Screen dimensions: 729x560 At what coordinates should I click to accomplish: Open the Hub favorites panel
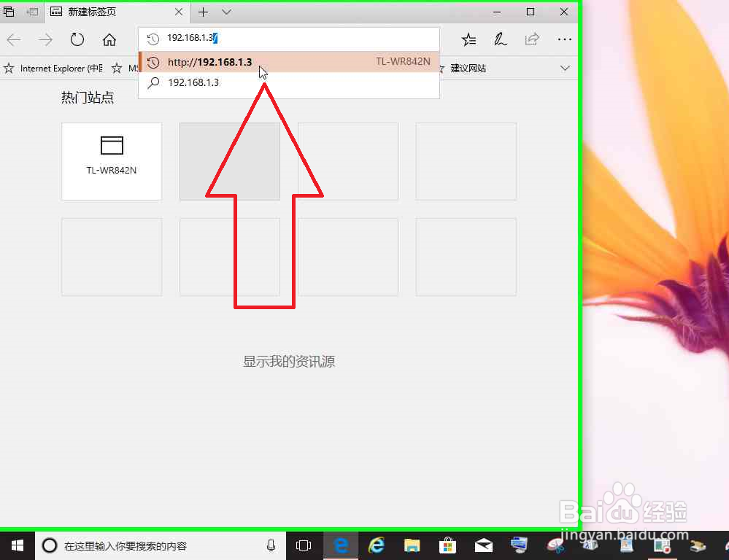click(468, 40)
